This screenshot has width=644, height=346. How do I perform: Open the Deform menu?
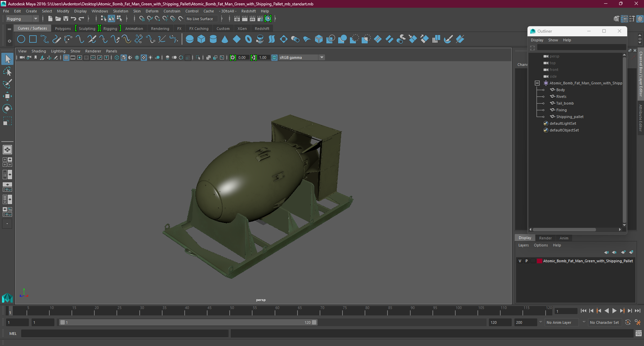click(152, 11)
